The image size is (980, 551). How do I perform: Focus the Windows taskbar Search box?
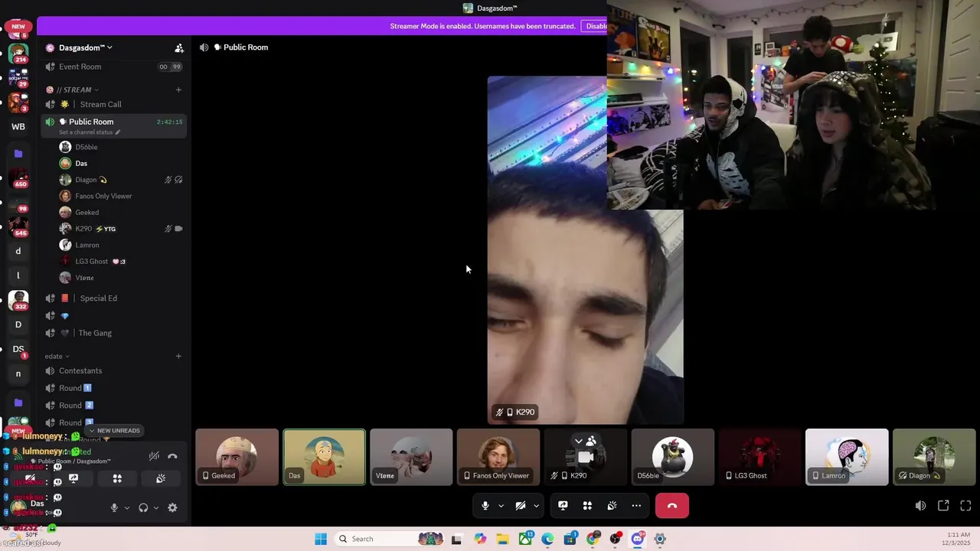point(390,539)
